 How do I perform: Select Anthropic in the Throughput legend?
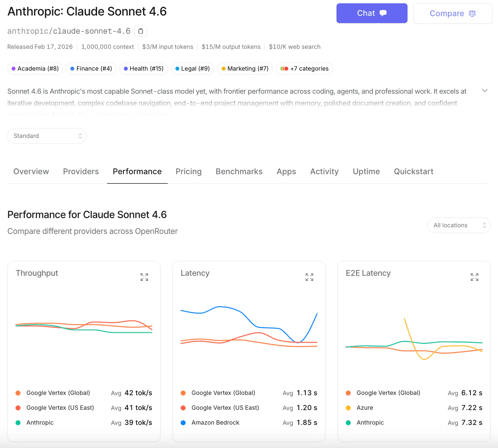point(40,423)
